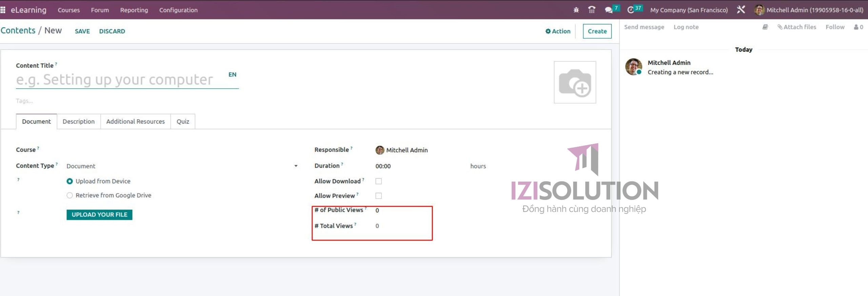Switch to the Description tab

coord(78,122)
